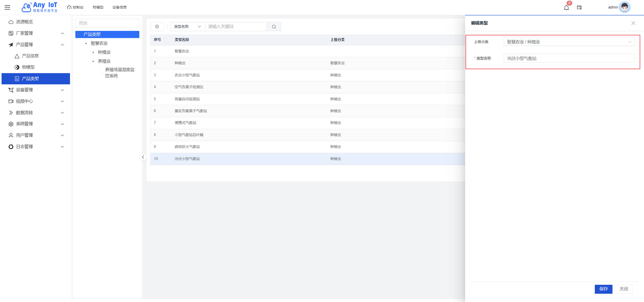Click the admin avatar image
Image resolution: width=644 pixels, height=302 pixels.
coord(624,7)
